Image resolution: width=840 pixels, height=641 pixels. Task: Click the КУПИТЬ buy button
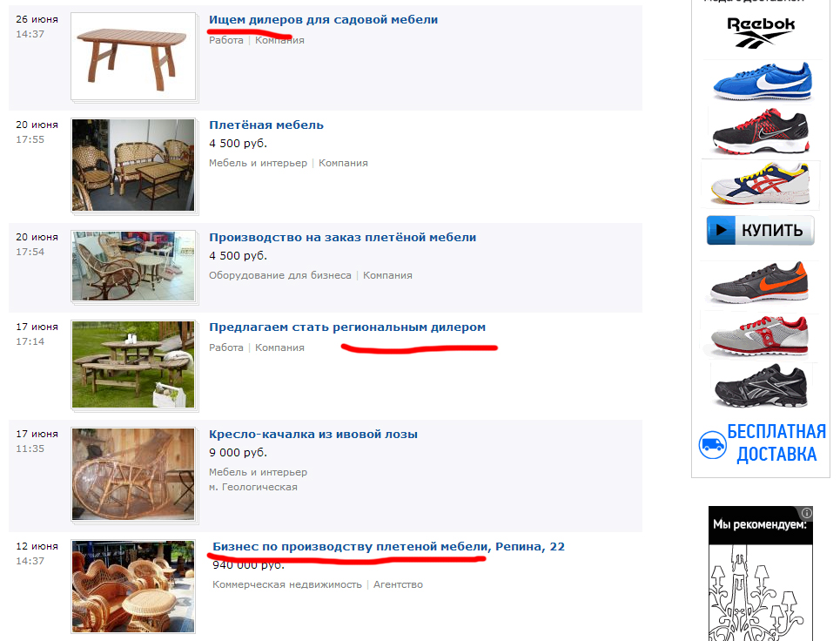761,231
